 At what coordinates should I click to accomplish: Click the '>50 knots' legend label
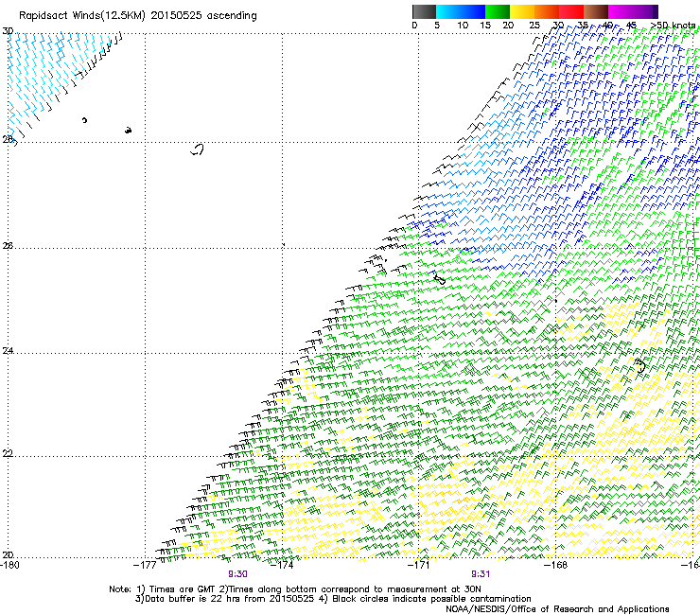[x=674, y=26]
